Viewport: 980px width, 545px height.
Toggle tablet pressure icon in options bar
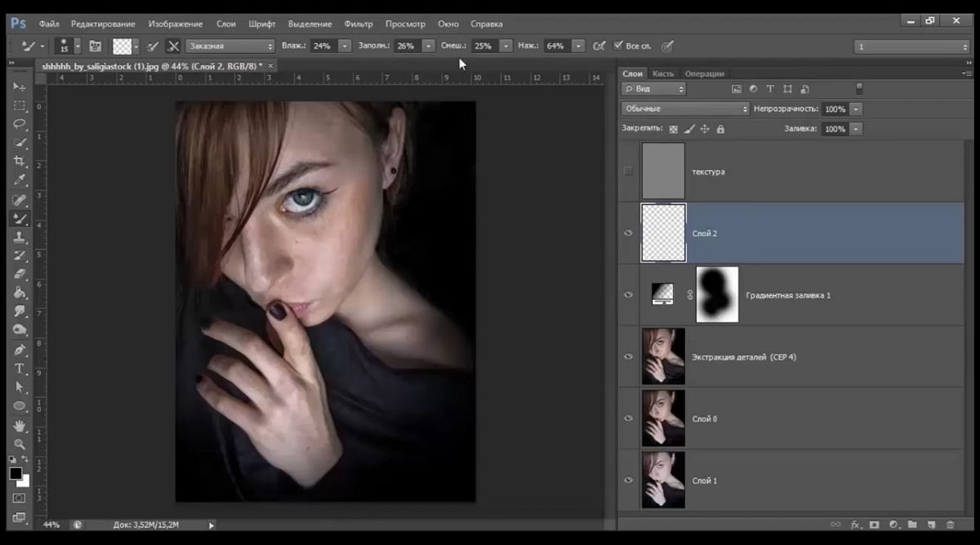click(x=667, y=47)
